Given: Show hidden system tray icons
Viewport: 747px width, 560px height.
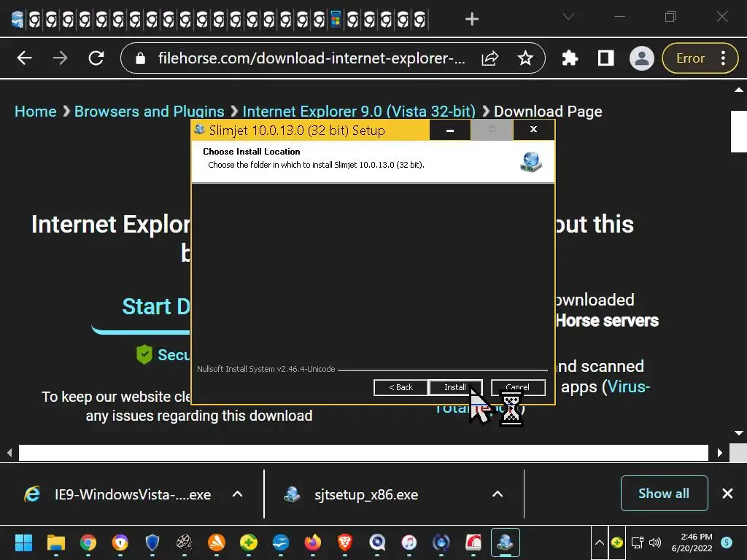Looking at the screenshot, I should click(600, 542).
